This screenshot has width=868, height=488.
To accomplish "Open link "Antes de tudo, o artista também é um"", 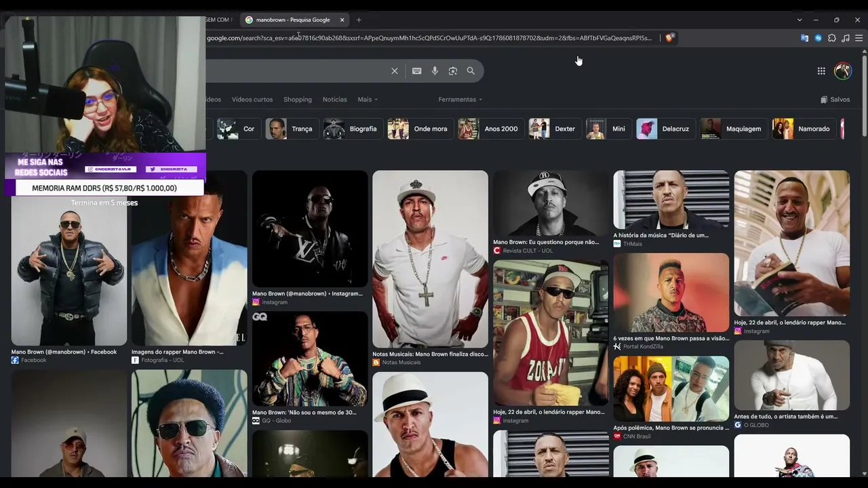I will (x=786, y=417).
